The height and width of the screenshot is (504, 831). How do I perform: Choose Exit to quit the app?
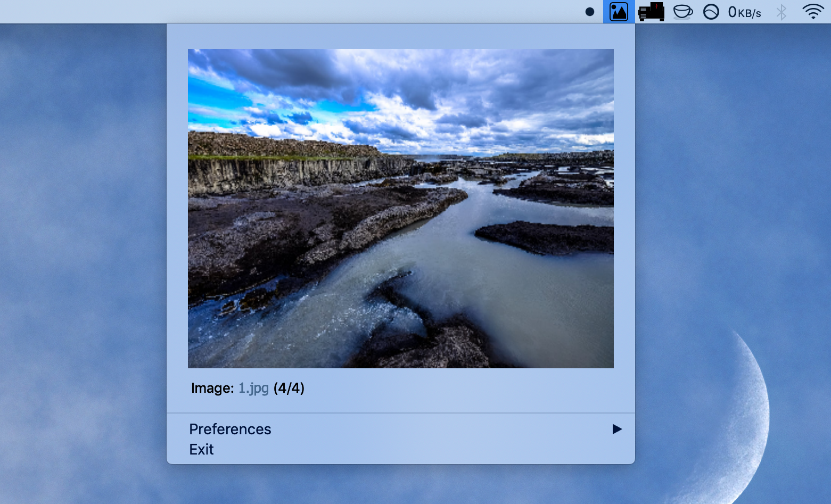(201, 449)
